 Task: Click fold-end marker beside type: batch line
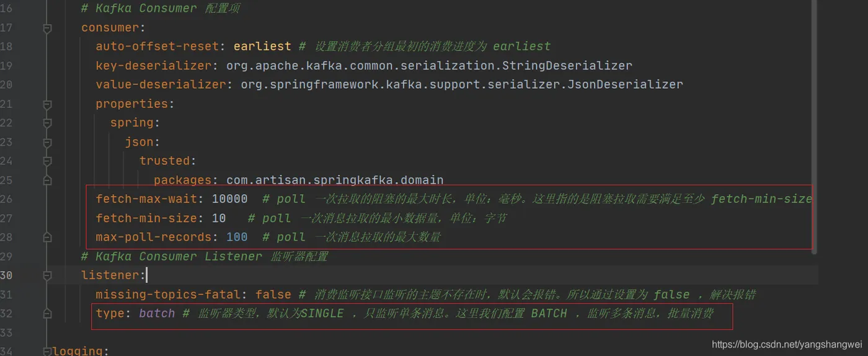pos(48,313)
